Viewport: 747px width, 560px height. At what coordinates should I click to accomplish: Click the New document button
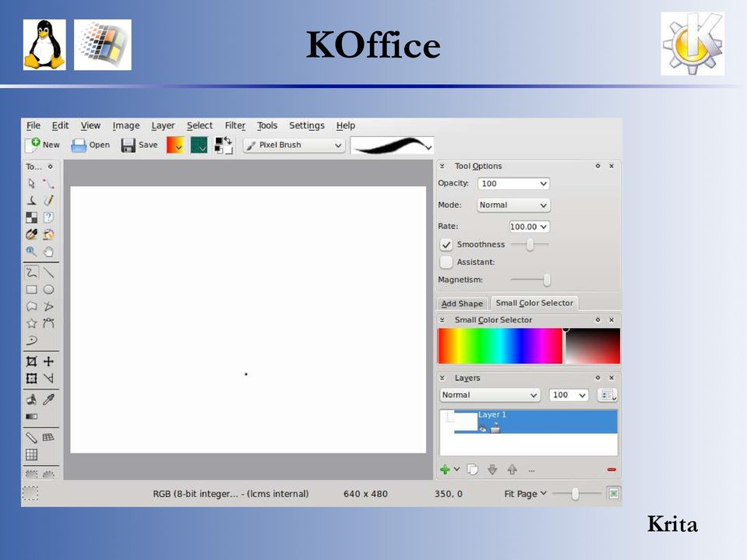pyautogui.click(x=43, y=145)
